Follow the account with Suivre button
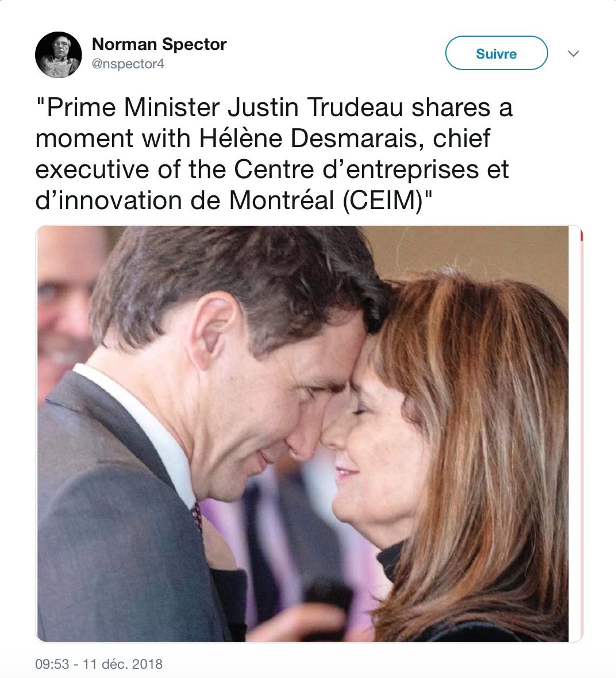 click(496, 53)
